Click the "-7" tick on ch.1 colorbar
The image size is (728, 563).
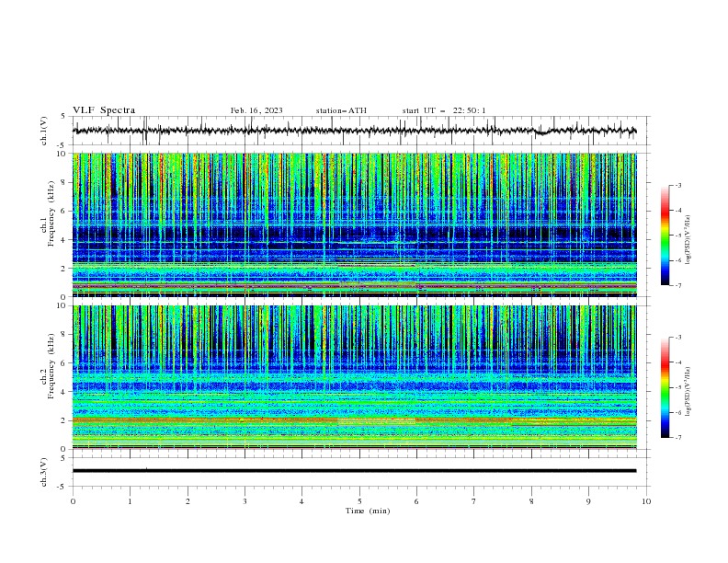point(677,285)
